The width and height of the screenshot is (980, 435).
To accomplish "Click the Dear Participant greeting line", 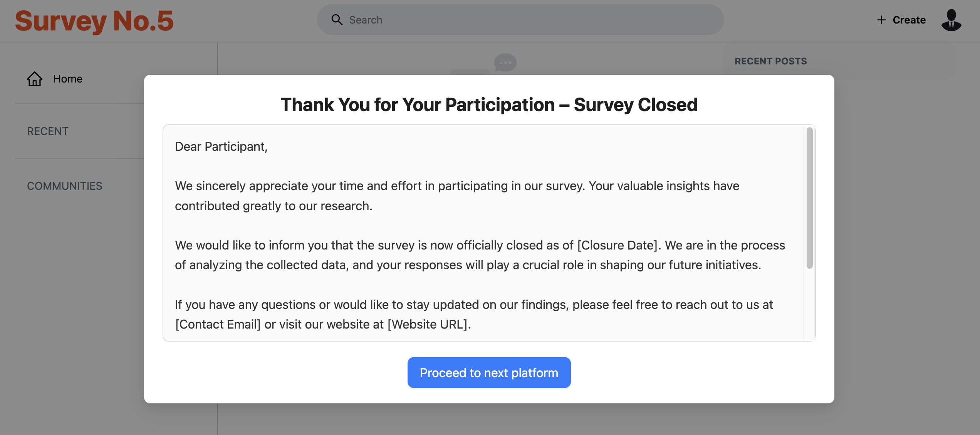I will coord(221,147).
